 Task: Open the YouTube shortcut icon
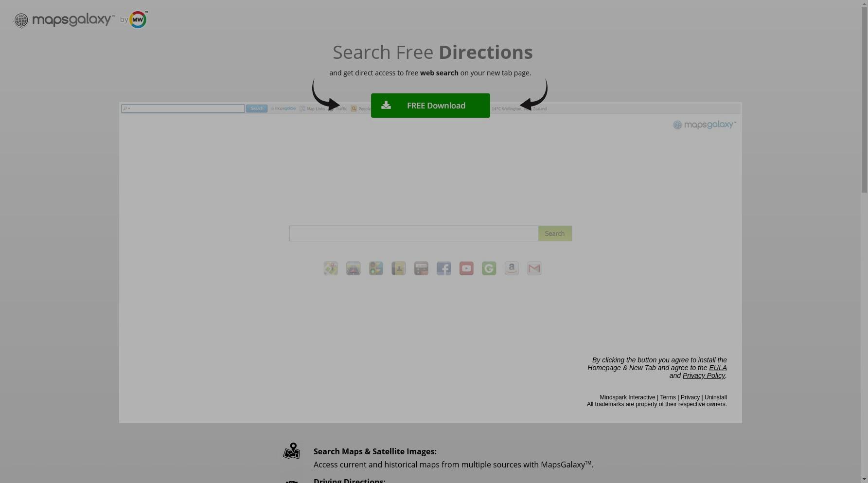[x=466, y=268]
